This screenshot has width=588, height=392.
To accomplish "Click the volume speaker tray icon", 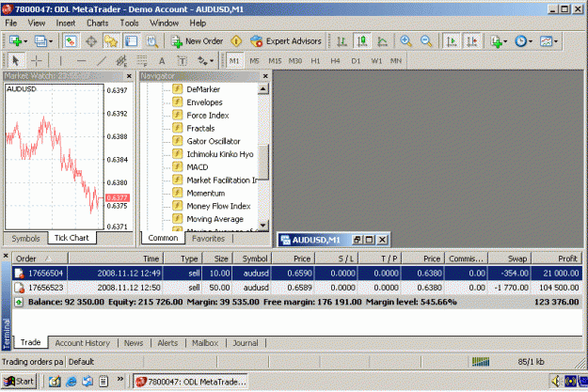I will pyautogui.click(x=556, y=382).
